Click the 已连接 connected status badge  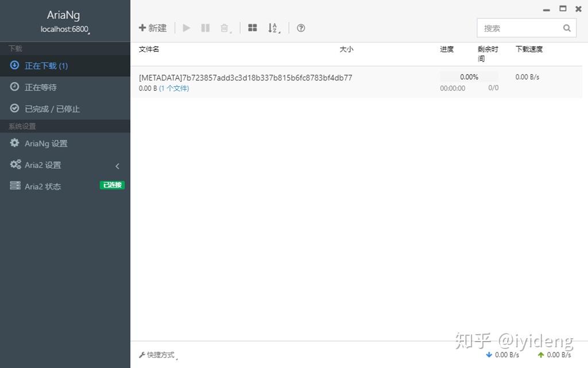111,185
